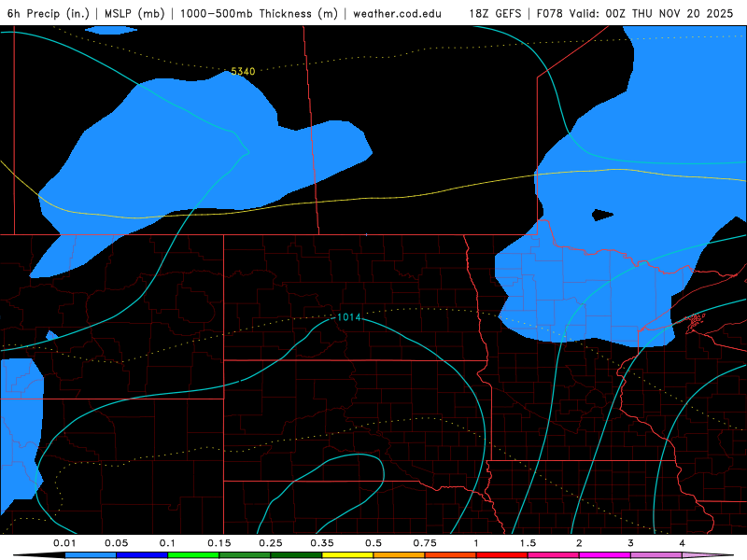
Task: Click the 0.01 legend value
Action: pos(64,543)
